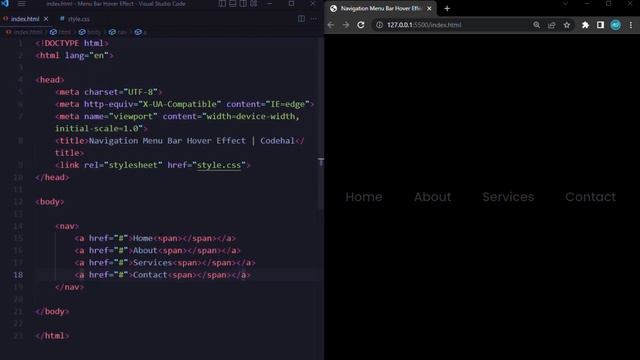
Task: Split the editor to the right
Action: pyautogui.click(x=301, y=19)
